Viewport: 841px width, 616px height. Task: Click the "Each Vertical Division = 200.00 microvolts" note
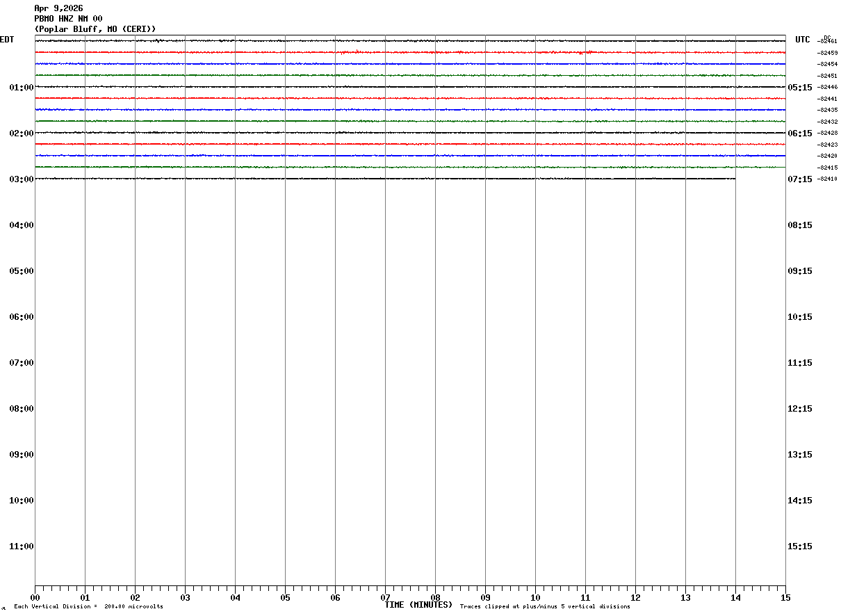click(88, 607)
